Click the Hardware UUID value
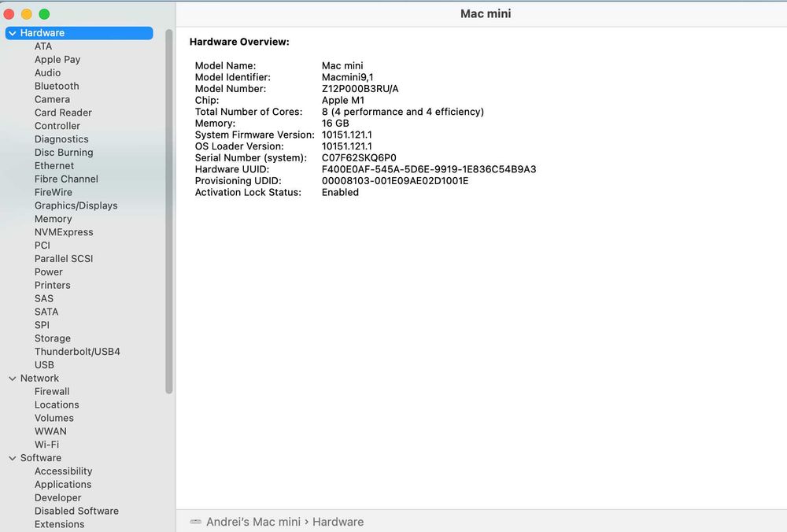Viewport: 787px width, 532px height. [x=429, y=170]
